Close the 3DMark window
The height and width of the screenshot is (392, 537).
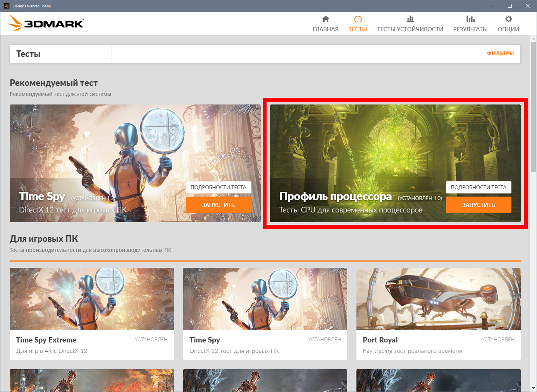click(528, 6)
